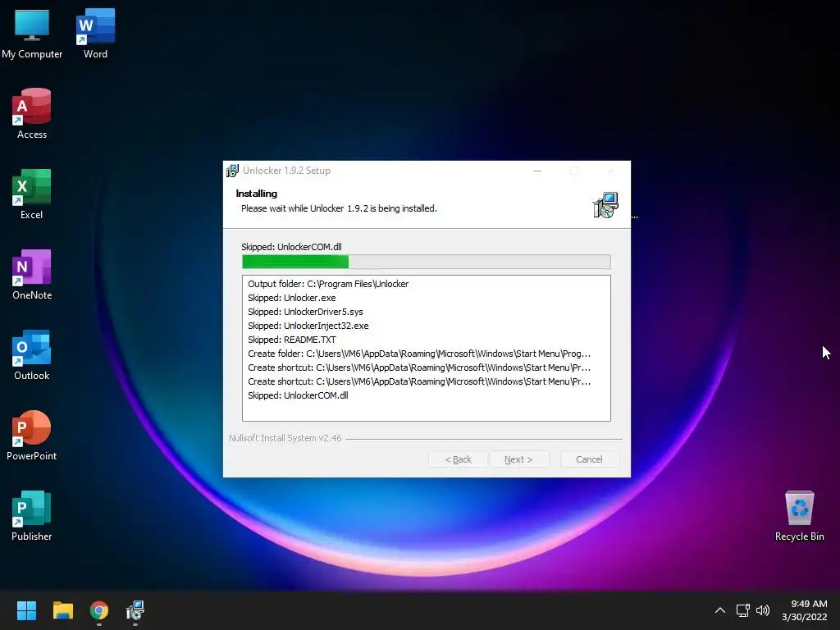Image resolution: width=840 pixels, height=630 pixels.
Task: Select the 'Create folder' log line
Action: click(419, 354)
